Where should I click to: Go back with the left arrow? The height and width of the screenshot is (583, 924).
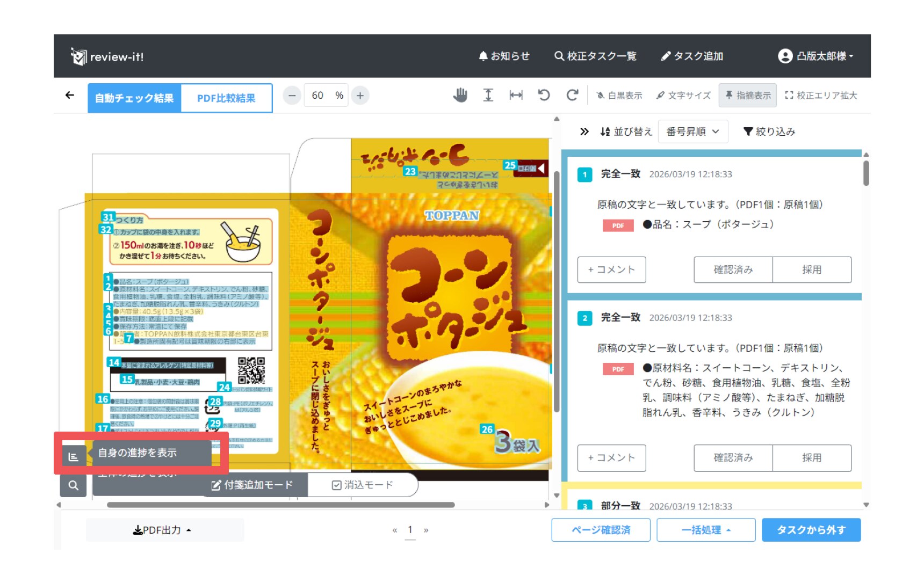pos(70,96)
